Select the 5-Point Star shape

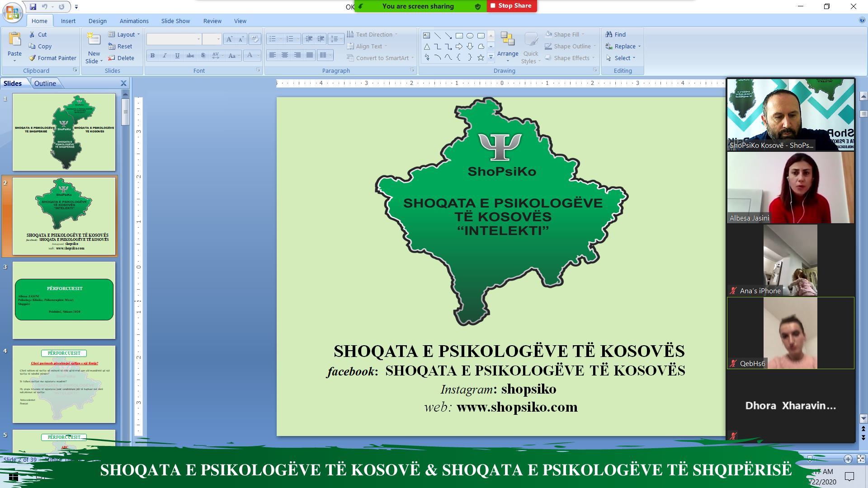point(481,57)
